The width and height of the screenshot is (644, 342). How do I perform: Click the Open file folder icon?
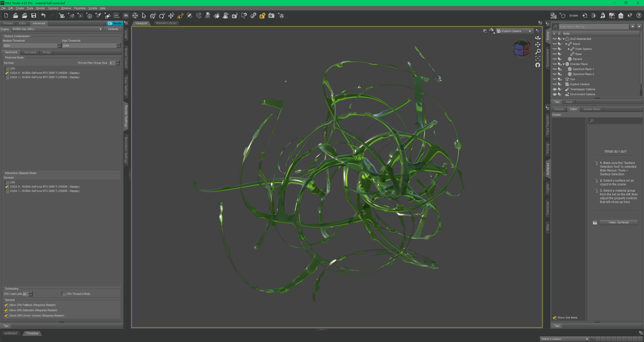pyautogui.click(x=15, y=15)
